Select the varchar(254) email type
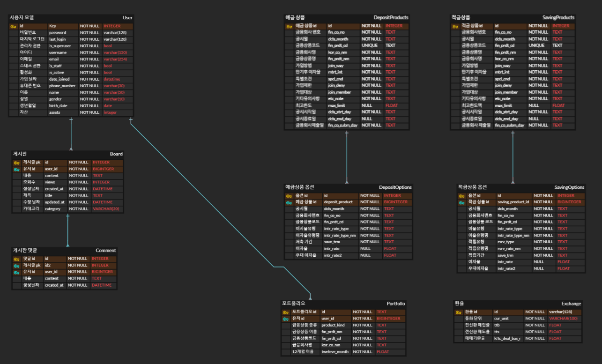Viewport: 602px width, 364px height. 115,59
